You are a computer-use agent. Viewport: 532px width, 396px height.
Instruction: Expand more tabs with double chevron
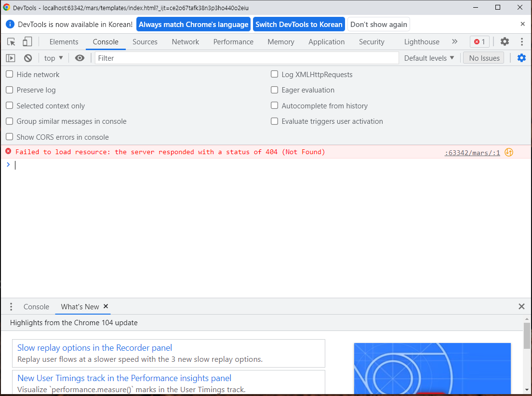point(454,41)
